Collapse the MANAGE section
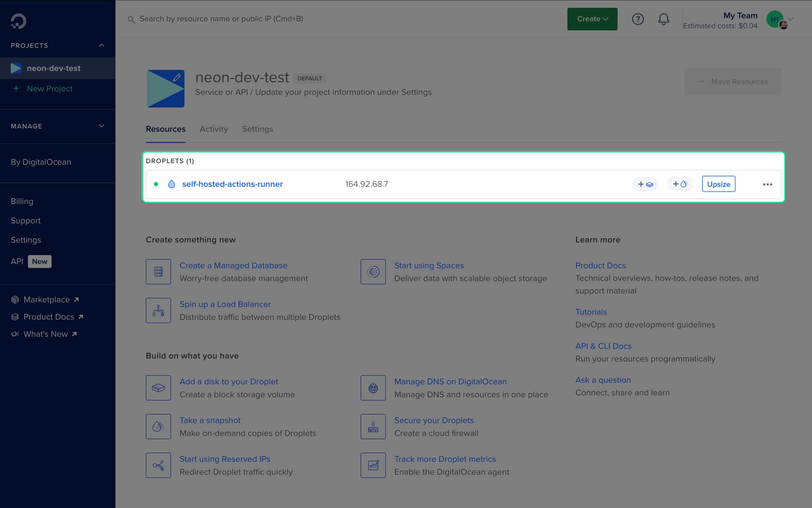This screenshot has width=812, height=508. tap(101, 126)
